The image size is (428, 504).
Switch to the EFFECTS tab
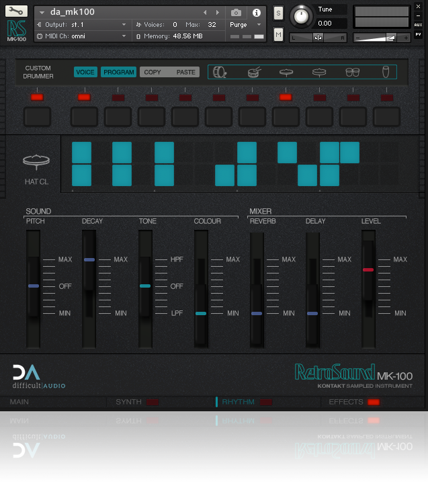pyautogui.click(x=346, y=402)
